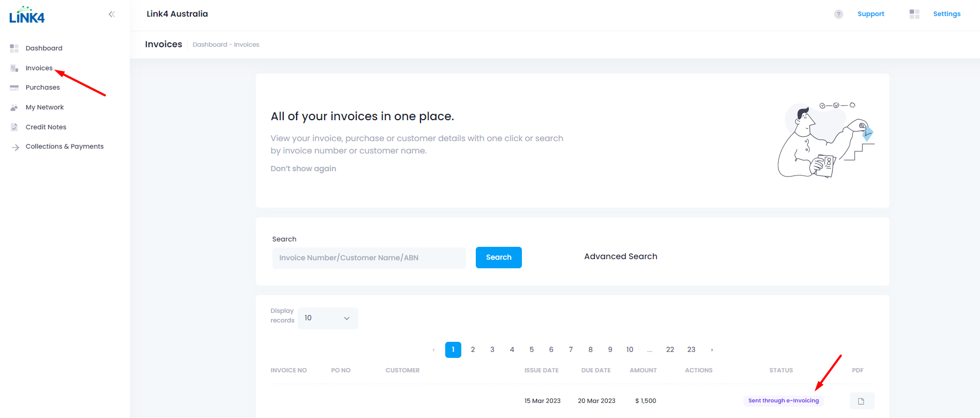Viewport: 980px width, 418px height.
Task: Click the amount $ 1,500
Action: 645,401
